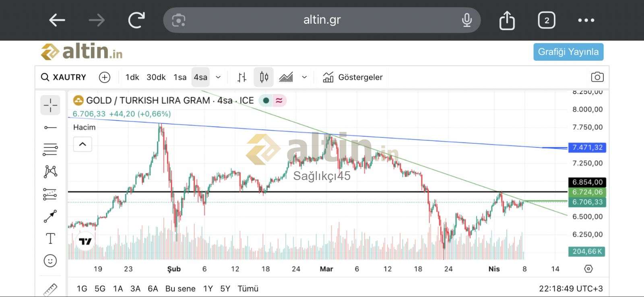Open the emoji icons tool
Viewport: 644px width, 297px height.
click(x=50, y=261)
